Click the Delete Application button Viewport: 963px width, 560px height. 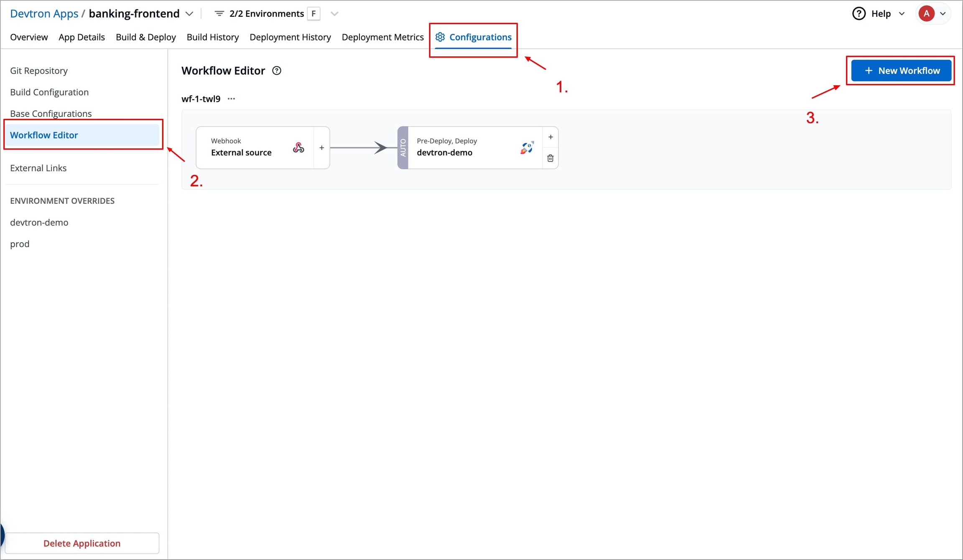pyautogui.click(x=82, y=543)
